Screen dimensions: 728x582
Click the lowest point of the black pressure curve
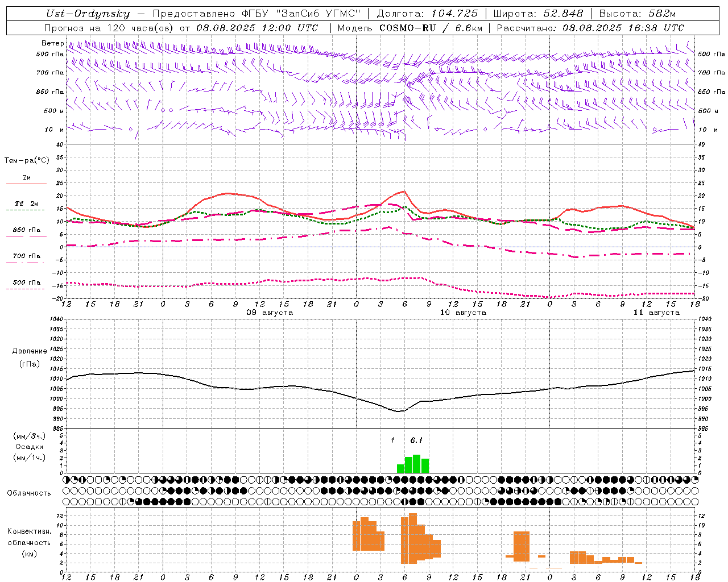click(x=399, y=411)
